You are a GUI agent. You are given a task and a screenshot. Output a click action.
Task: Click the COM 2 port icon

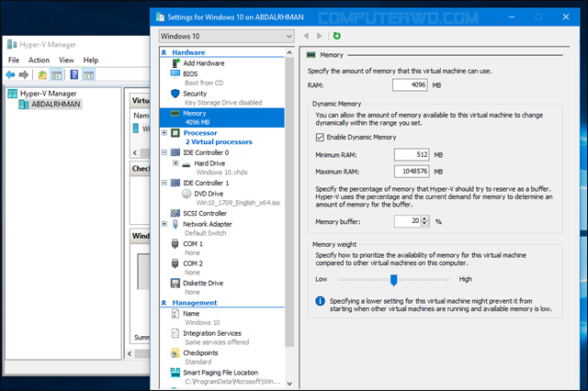tap(175, 263)
